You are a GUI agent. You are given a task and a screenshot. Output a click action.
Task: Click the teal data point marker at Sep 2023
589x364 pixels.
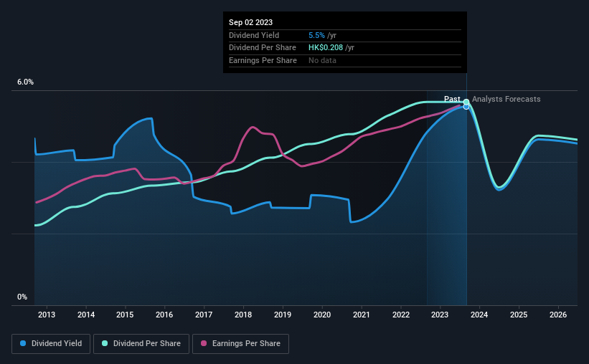tap(466, 102)
